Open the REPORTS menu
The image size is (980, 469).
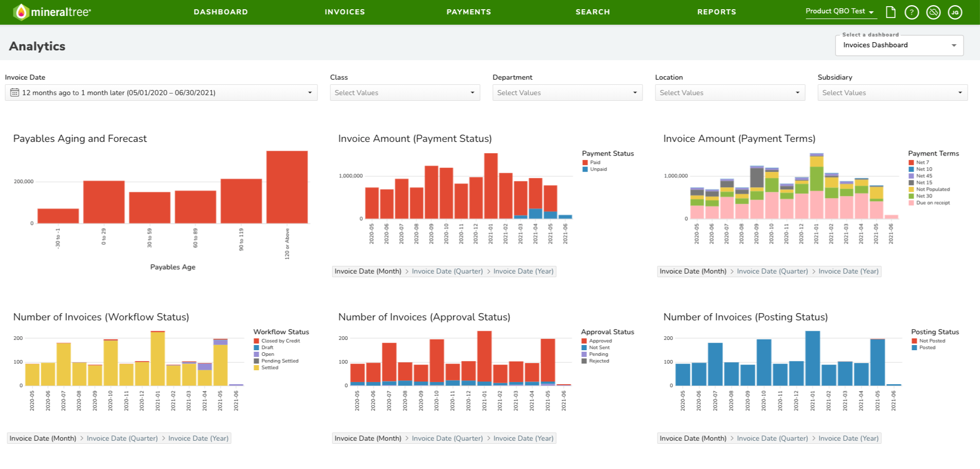717,12
